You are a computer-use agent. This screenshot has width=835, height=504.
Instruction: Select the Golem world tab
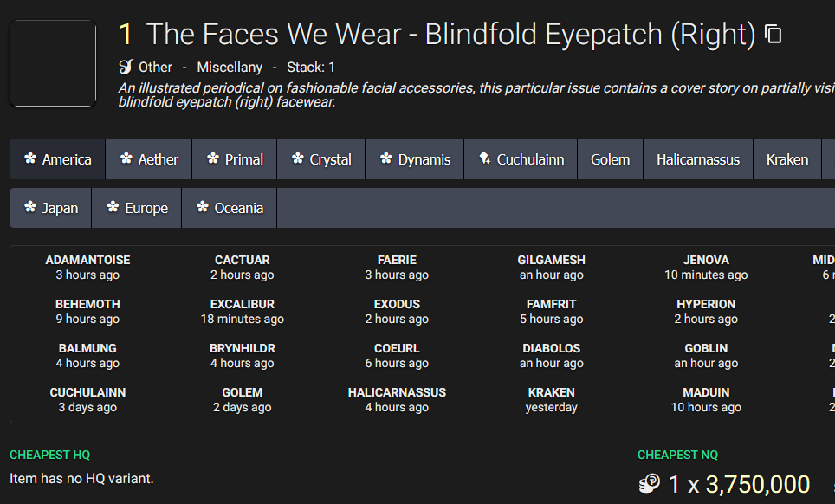611,159
